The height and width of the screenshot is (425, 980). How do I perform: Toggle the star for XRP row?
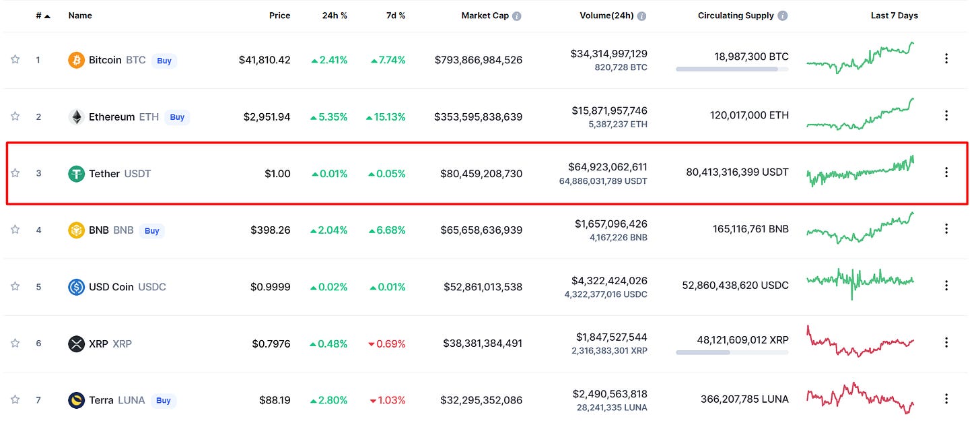[15, 343]
